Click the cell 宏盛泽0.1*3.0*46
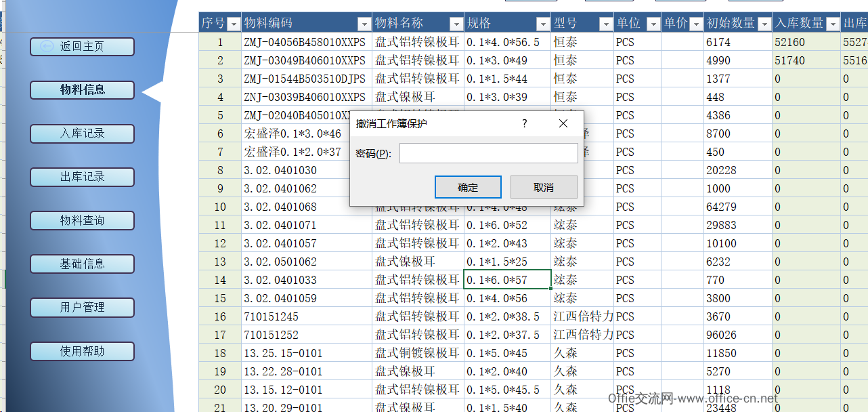The width and height of the screenshot is (868, 412). click(295, 133)
